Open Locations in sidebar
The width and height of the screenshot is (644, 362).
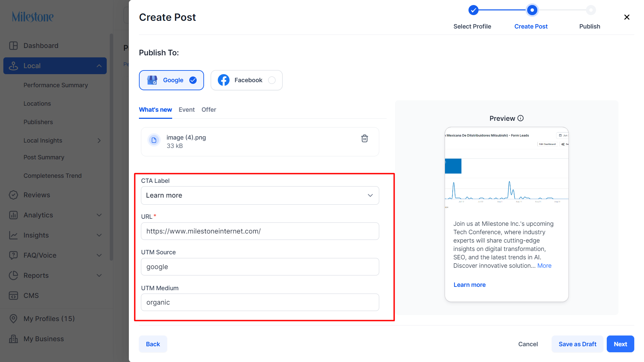(x=37, y=104)
